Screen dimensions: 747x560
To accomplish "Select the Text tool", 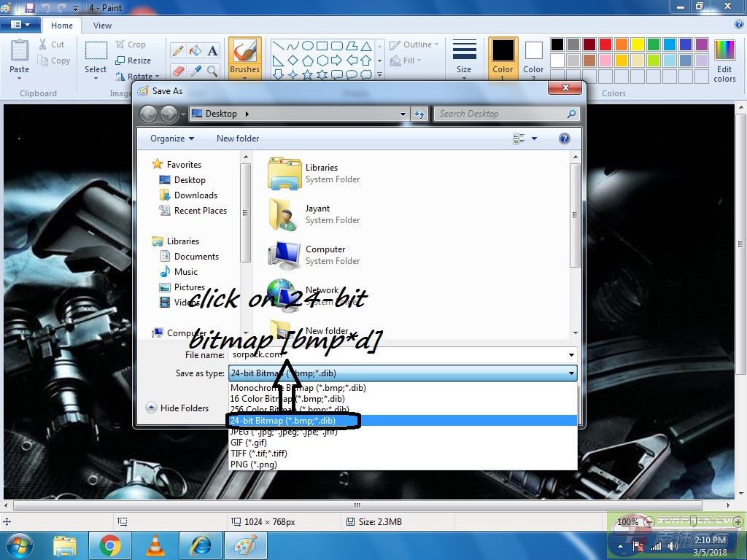I will tap(212, 50).
